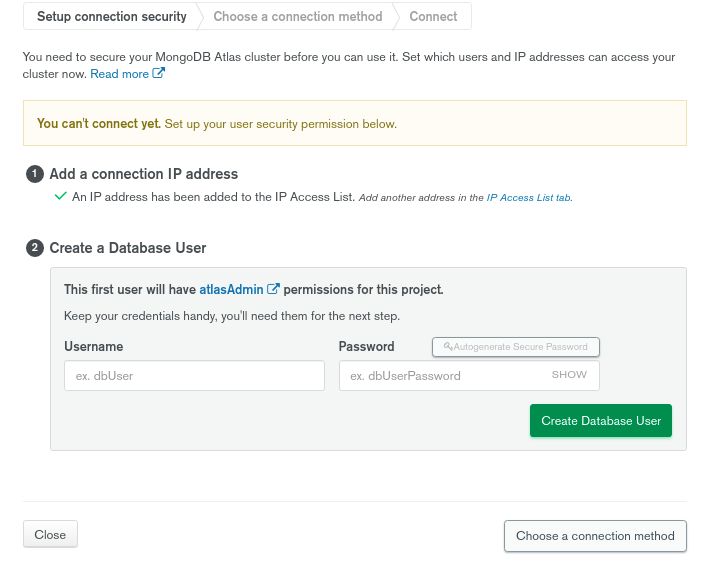The height and width of the screenshot is (562, 705).
Task: Click the Choose a connection method button at bottom
Action: 595,536
